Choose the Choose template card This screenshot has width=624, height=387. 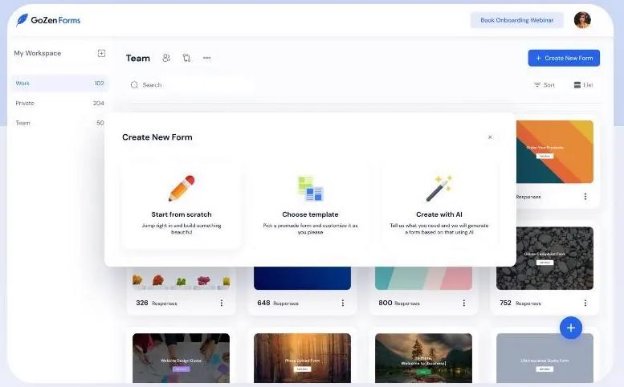(310, 205)
